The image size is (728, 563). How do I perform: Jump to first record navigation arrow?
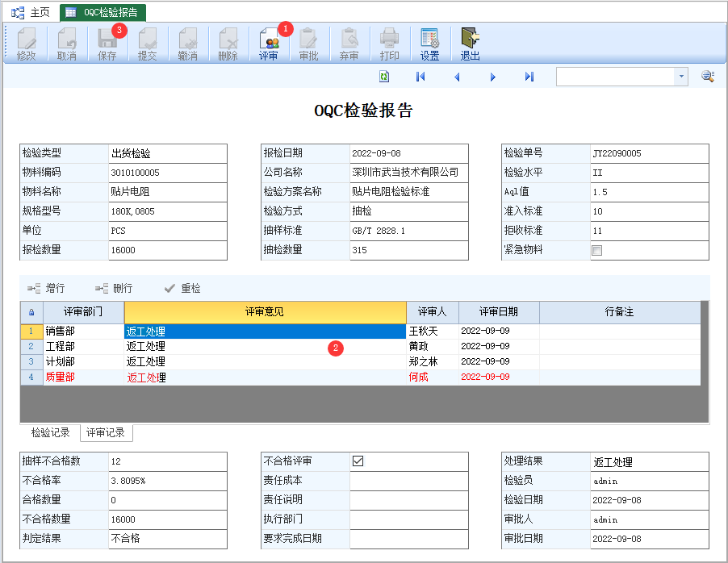[x=420, y=77]
